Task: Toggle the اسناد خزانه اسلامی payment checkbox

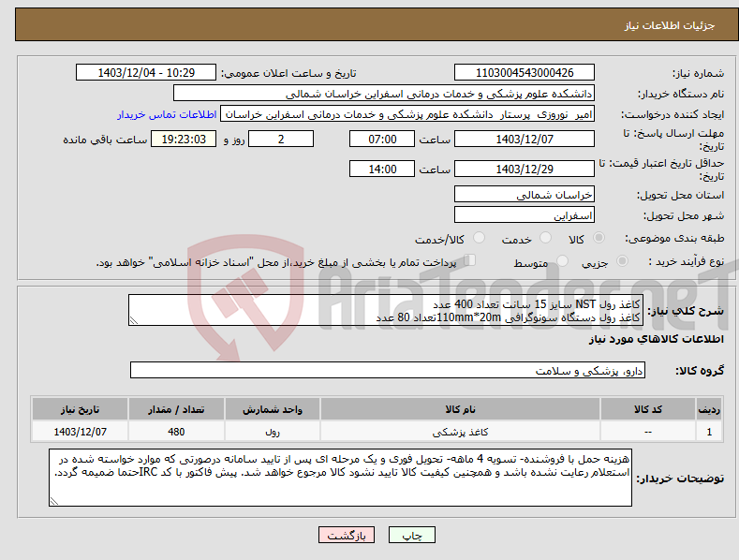Action: click(469, 259)
